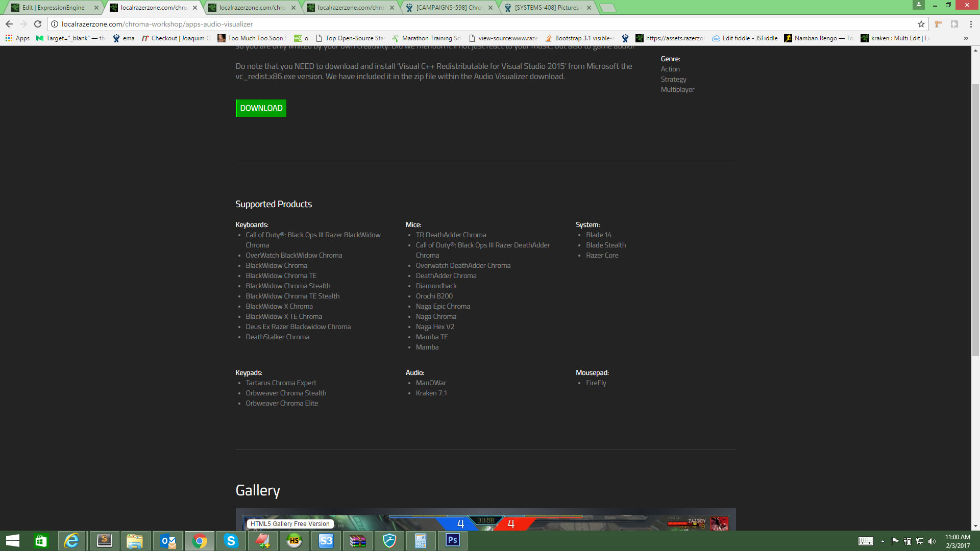This screenshot has height=551, width=980.
Task: Open the Windows Start menu
Action: (13, 541)
